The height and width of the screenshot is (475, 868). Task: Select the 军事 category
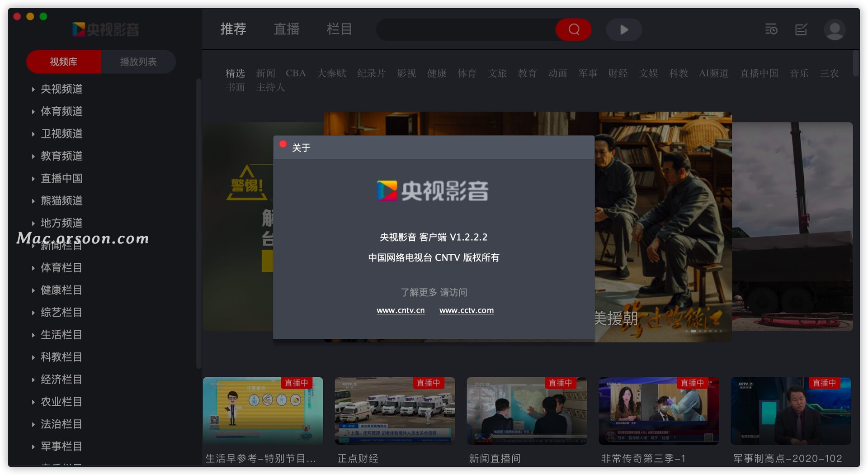pos(588,73)
